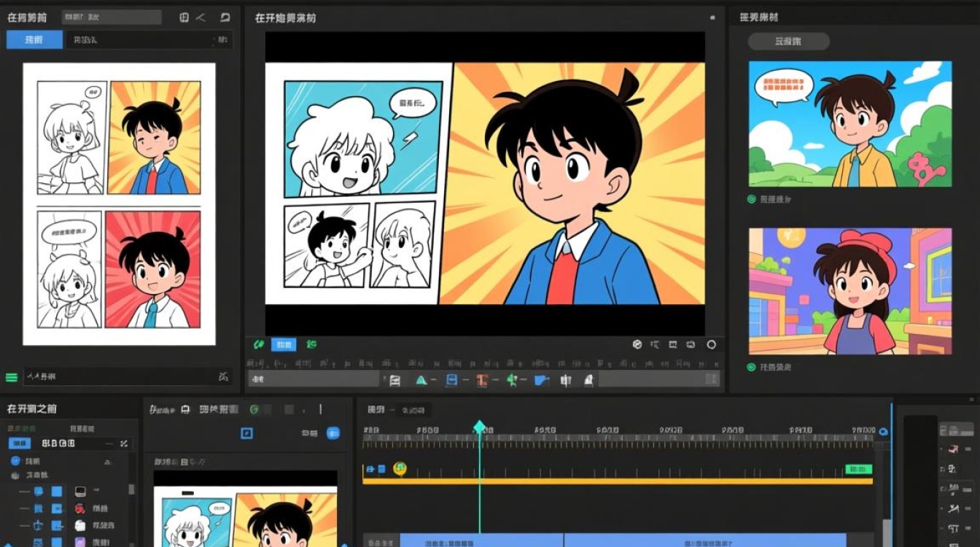
Task: Click the white split/align icon in preview toolbar
Action: tap(565, 379)
